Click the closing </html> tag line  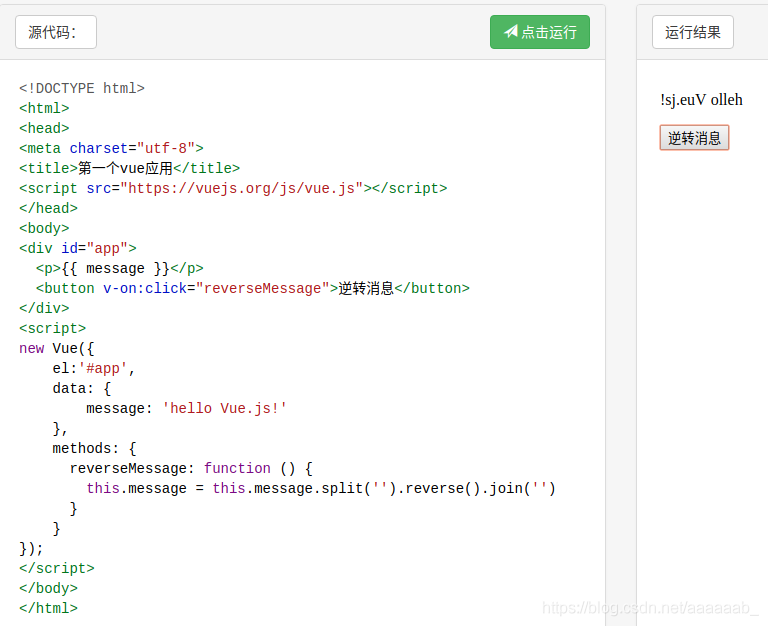point(48,608)
